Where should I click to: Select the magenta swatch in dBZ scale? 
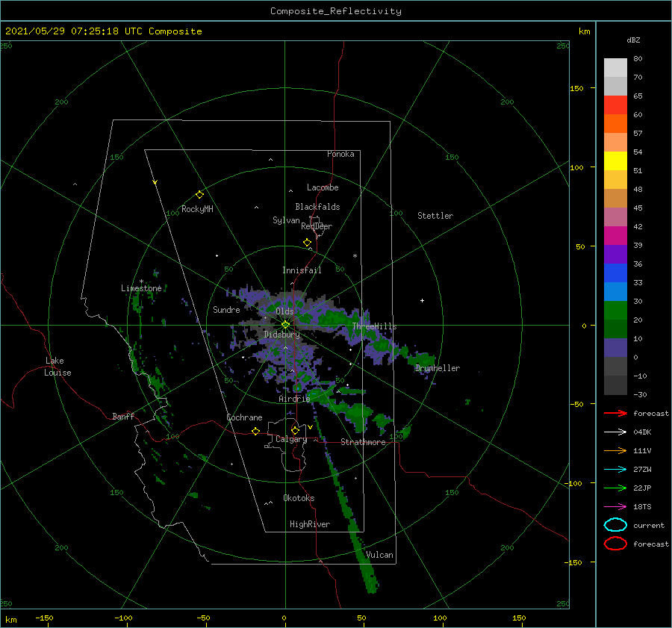(x=615, y=235)
